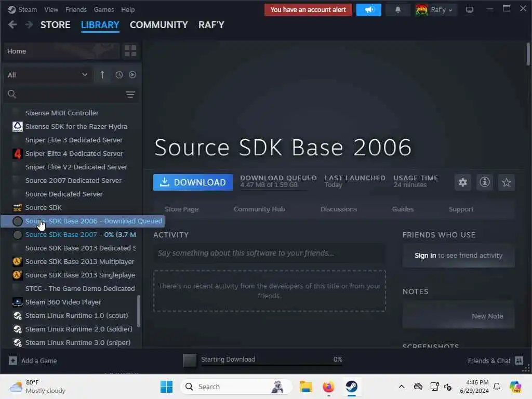Open the Support link
Image resolution: width=532 pixels, height=399 pixels.
click(x=461, y=209)
